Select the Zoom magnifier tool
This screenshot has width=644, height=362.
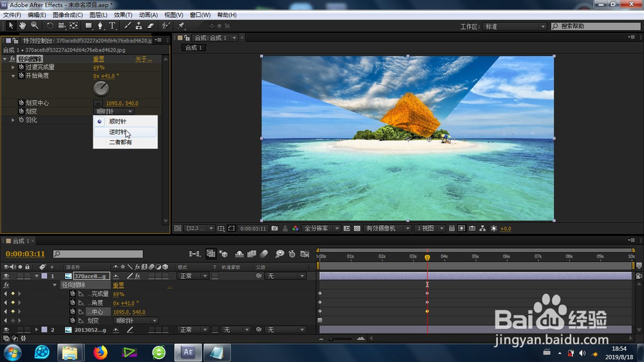click(34, 26)
